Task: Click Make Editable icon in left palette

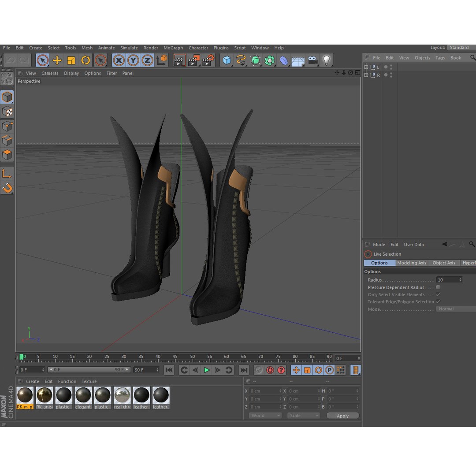Action: point(7,78)
